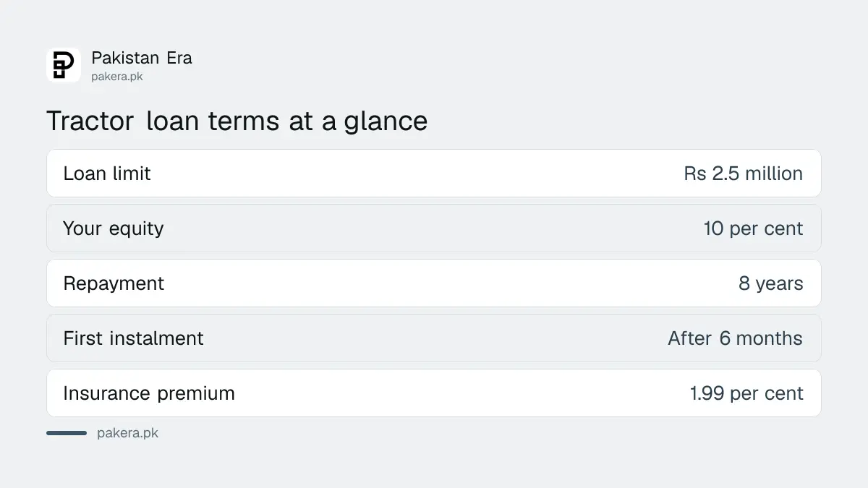Click the Loan limit label text
The height and width of the screenshot is (488, 868).
(107, 174)
